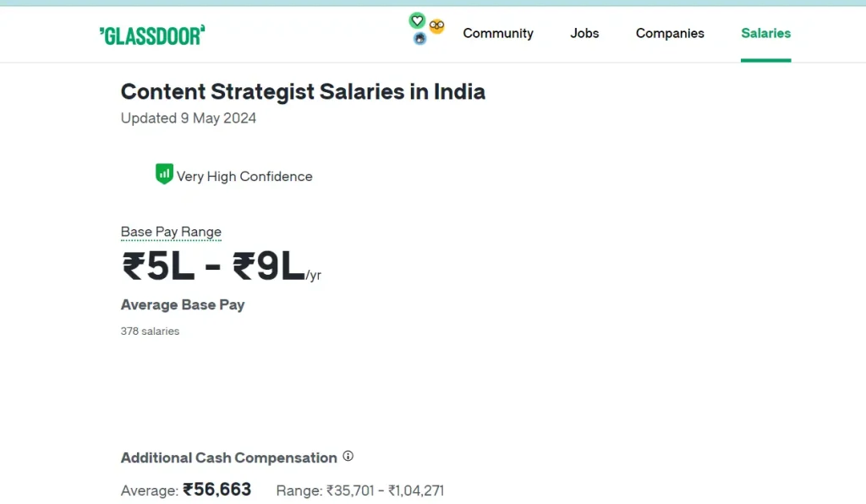Go to the Jobs section
Image resolution: width=866 pixels, height=504 pixels.
click(584, 33)
